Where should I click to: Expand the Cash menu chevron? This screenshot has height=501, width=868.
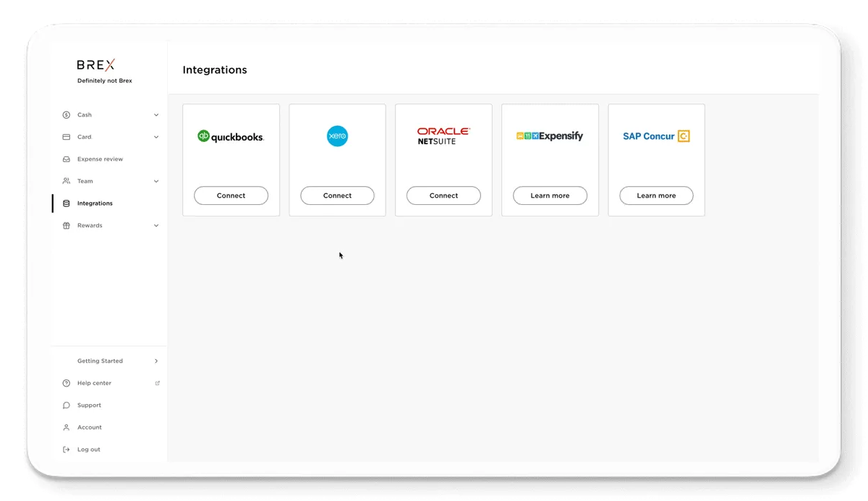click(x=156, y=115)
